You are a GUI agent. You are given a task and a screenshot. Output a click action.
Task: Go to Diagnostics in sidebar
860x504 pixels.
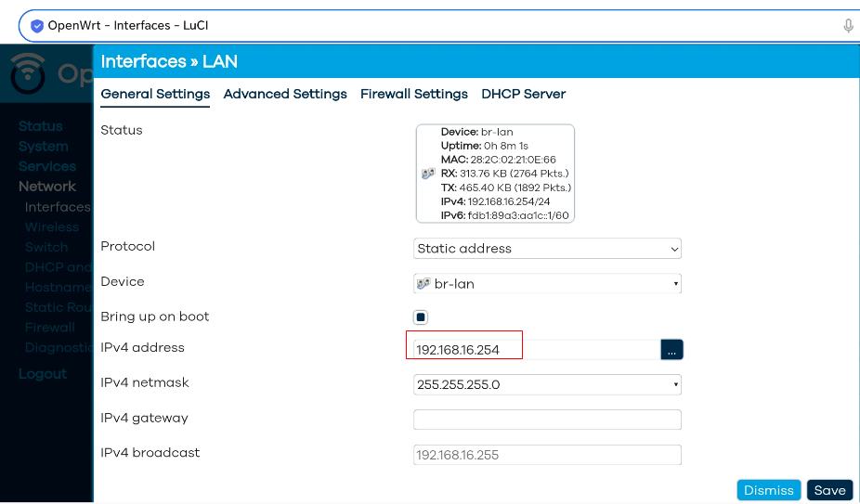[x=59, y=348]
